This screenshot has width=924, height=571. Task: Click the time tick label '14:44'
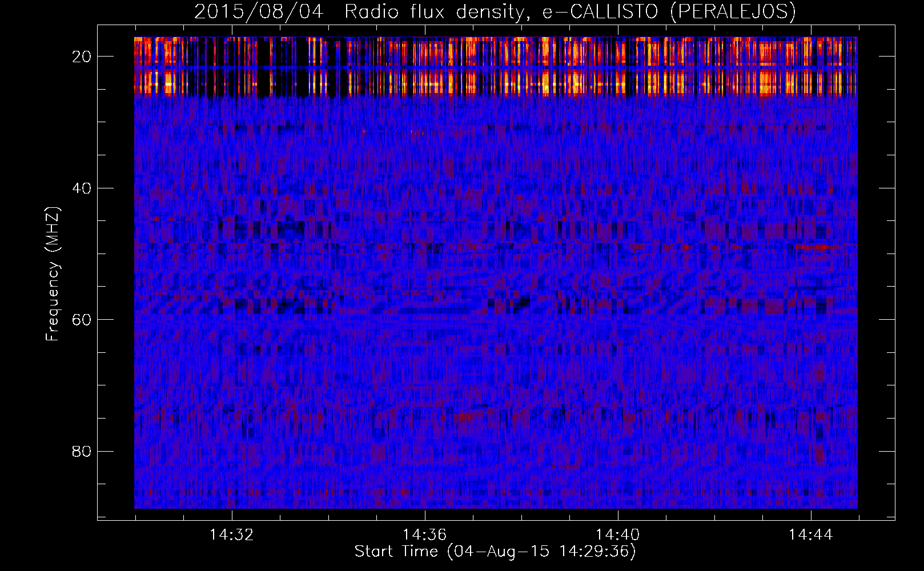(x=810, y=534)
